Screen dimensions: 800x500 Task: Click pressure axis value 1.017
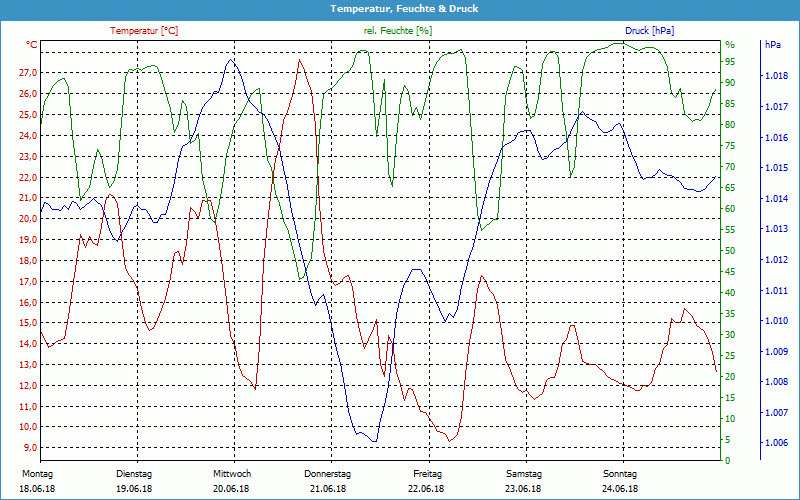pyautogui.click(x=776, y=107)
